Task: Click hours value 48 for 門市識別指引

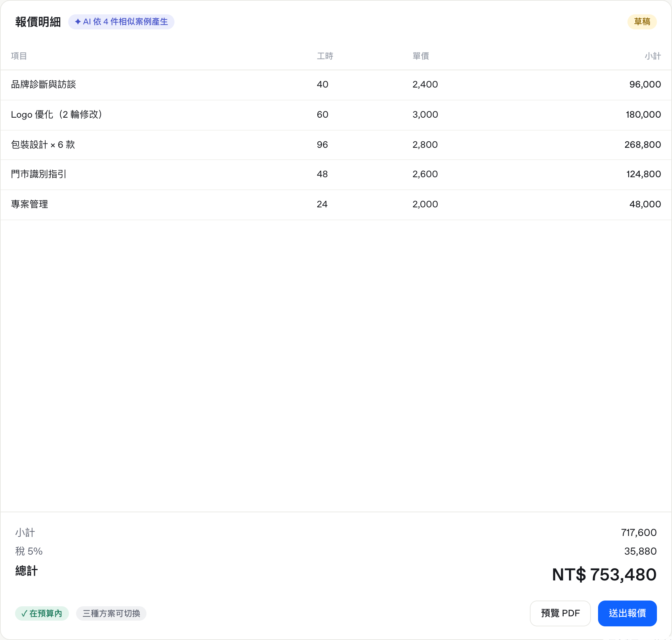Action: [x=322, y=174]
